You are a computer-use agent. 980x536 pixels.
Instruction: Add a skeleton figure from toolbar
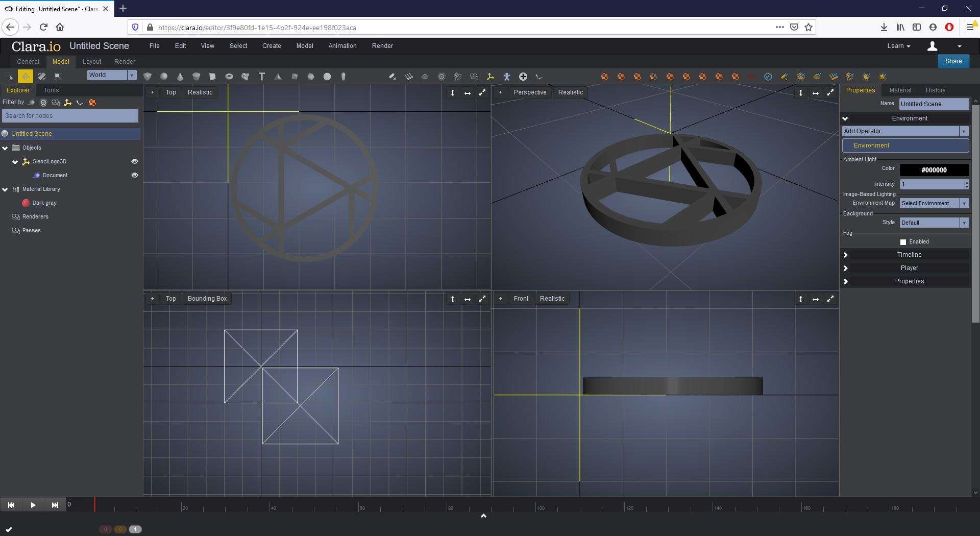coord(507,77)
